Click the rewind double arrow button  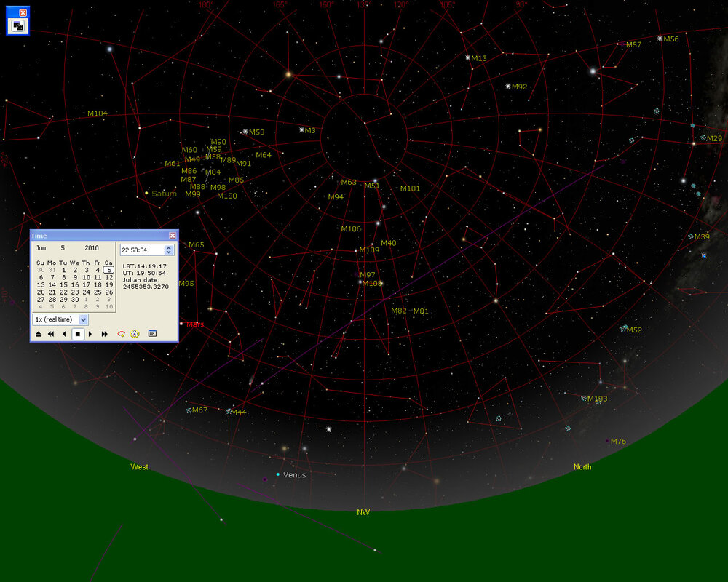[x=51, y=334]
